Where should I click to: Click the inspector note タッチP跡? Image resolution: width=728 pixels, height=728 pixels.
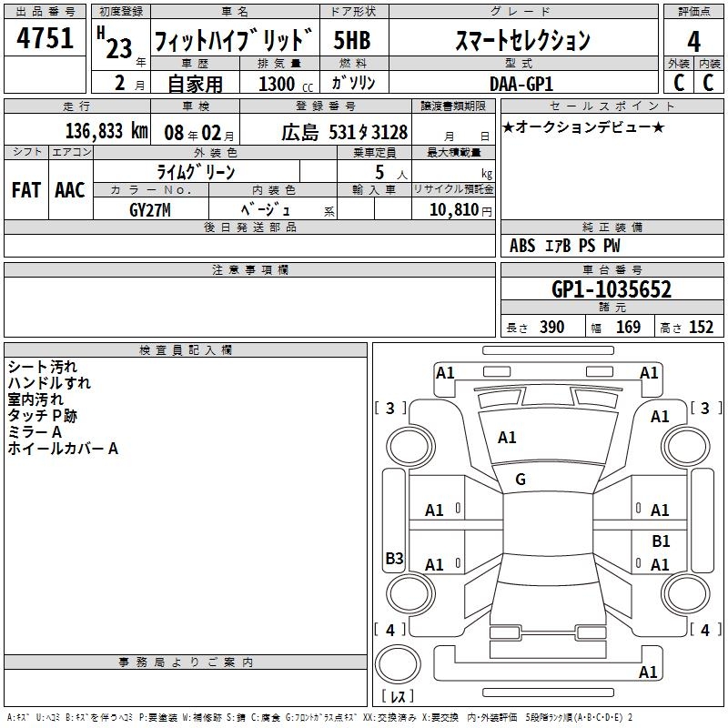(x=42, y=416)
